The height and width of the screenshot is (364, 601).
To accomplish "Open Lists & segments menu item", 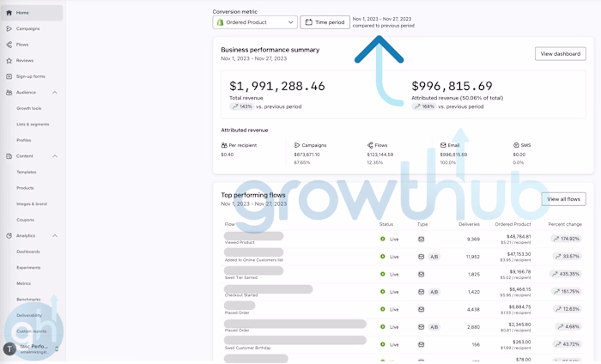I will tap(33, 124).
